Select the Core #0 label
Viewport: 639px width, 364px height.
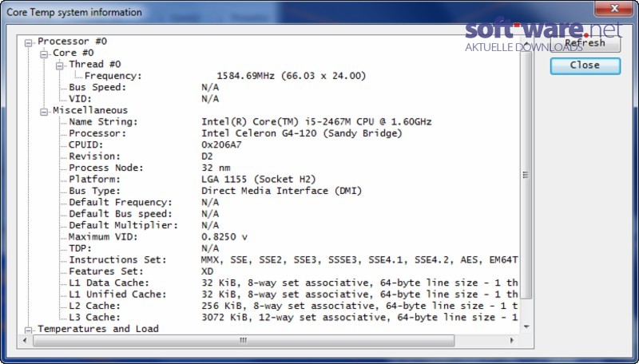tap(73, 53)
